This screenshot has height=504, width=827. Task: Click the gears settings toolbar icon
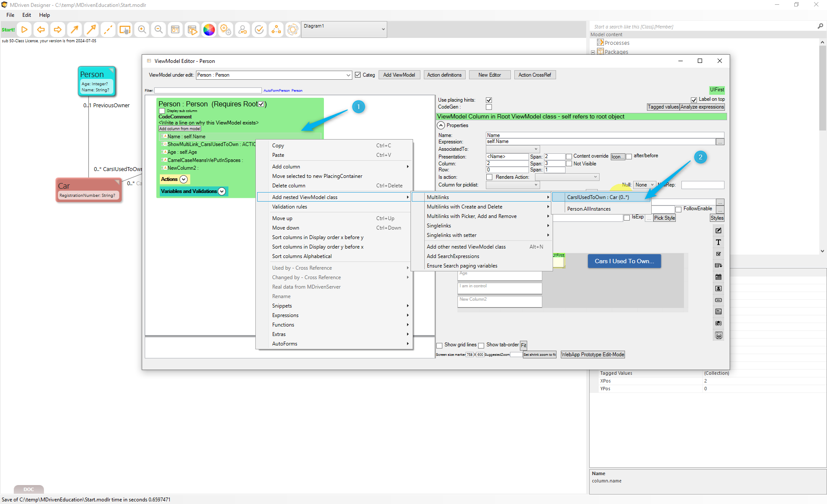coord(226,30)
